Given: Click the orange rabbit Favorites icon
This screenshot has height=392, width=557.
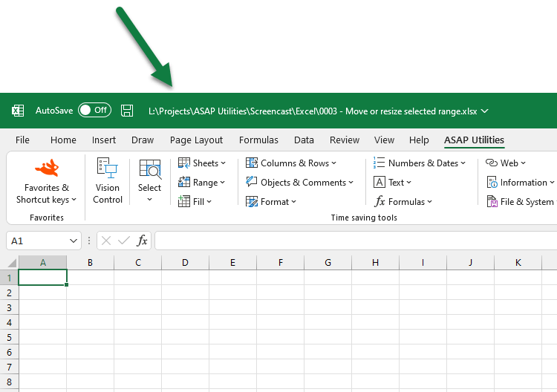Looking at the screenshot, I should (47, 168).
